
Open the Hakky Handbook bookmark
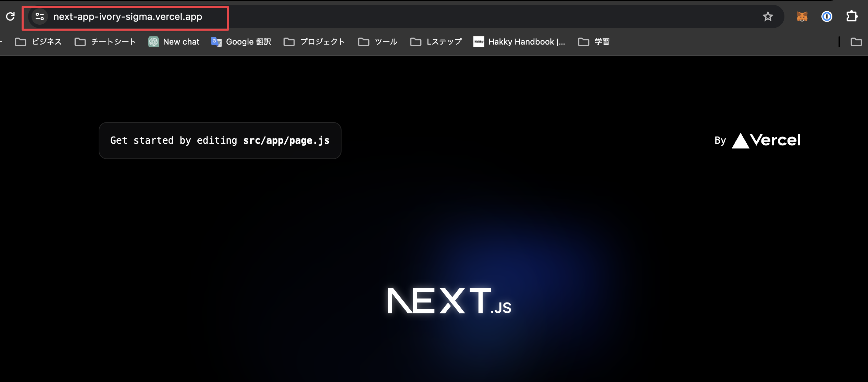coord(519,42)
